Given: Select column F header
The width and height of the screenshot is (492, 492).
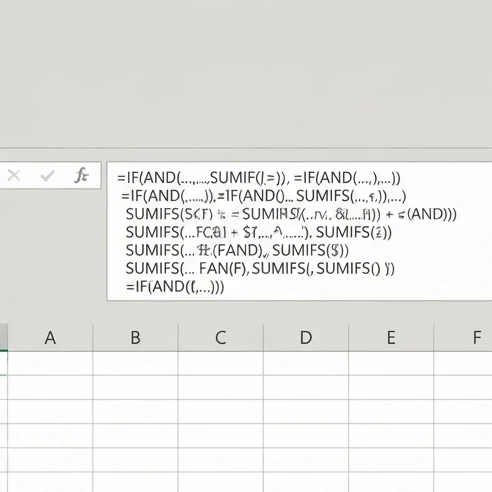Looking at the screenshot, I should click(x=463, y=337).
